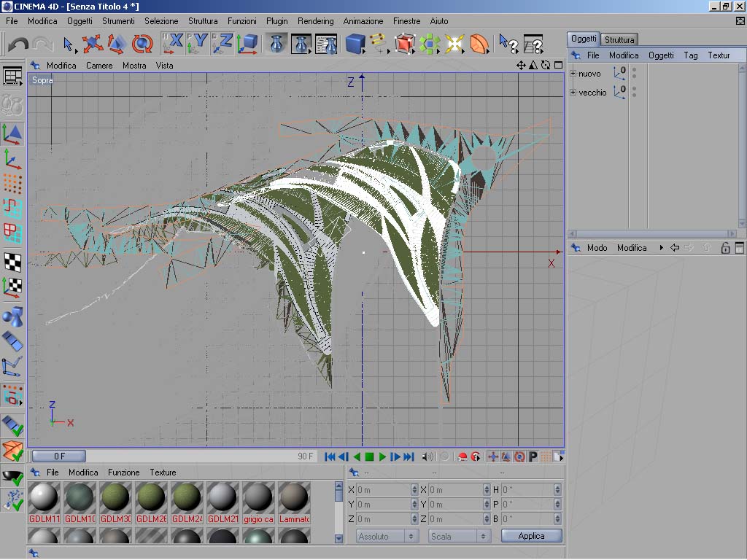Click the H rotation input field
Screen dimensions: 747x560
point(527,489)
